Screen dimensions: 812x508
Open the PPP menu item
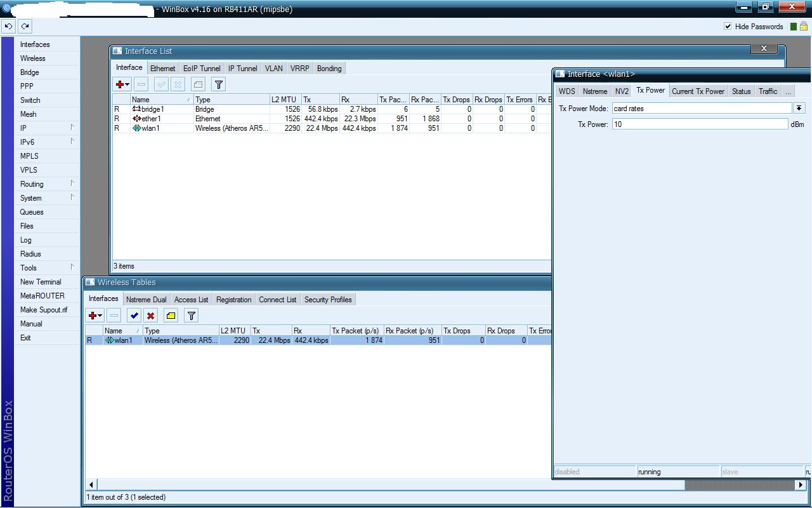click(27, 86)
